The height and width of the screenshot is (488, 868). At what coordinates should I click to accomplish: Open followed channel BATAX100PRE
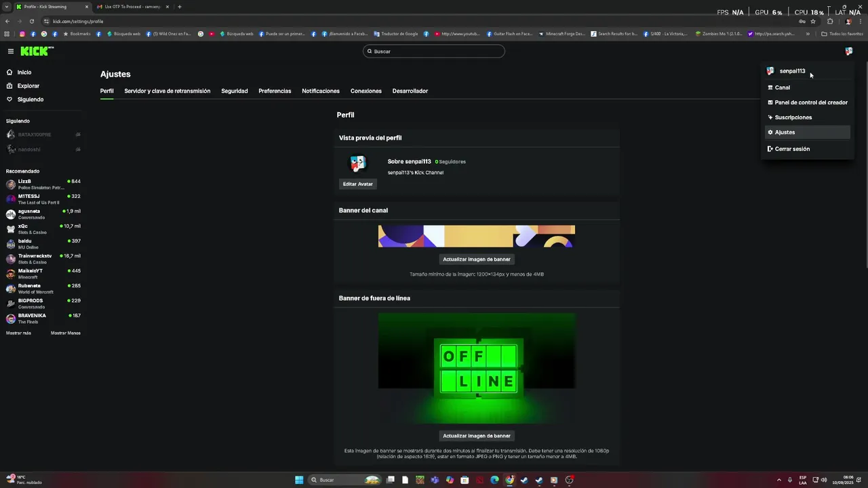click(43, 135)
